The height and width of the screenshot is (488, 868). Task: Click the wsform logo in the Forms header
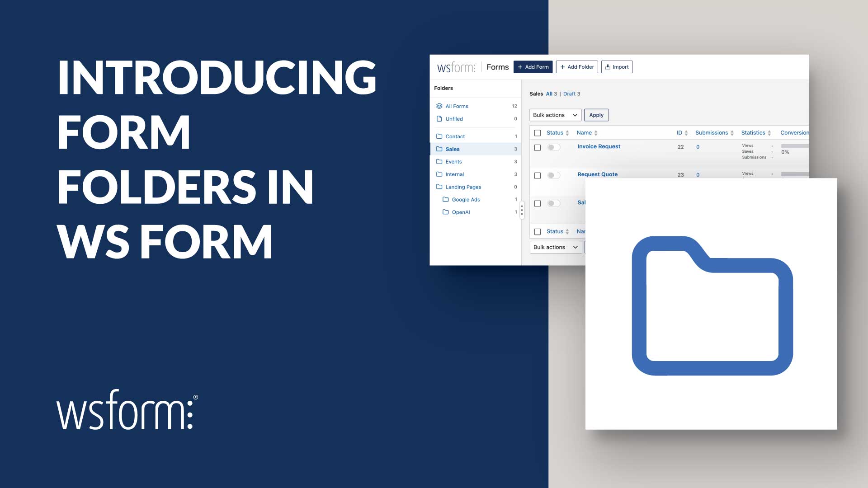456,67
